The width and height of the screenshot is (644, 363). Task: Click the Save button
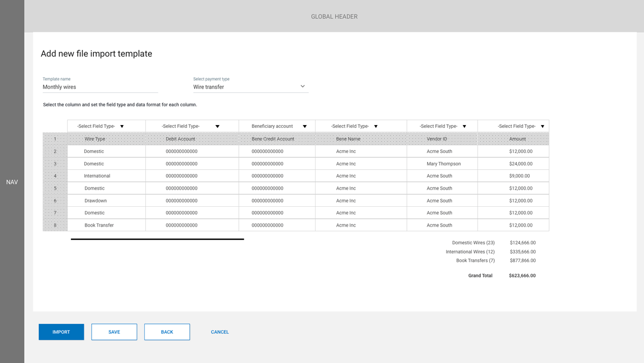point(114,332)
